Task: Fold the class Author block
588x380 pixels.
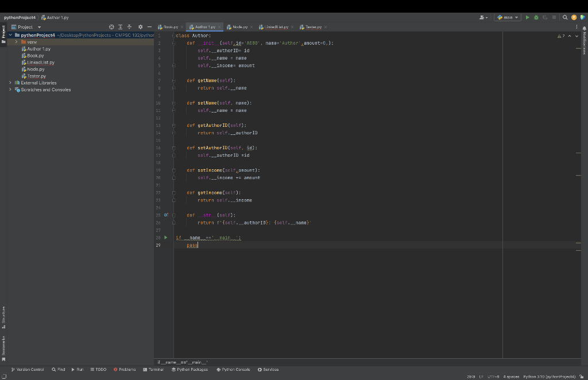Action: (x=173, y=36)
